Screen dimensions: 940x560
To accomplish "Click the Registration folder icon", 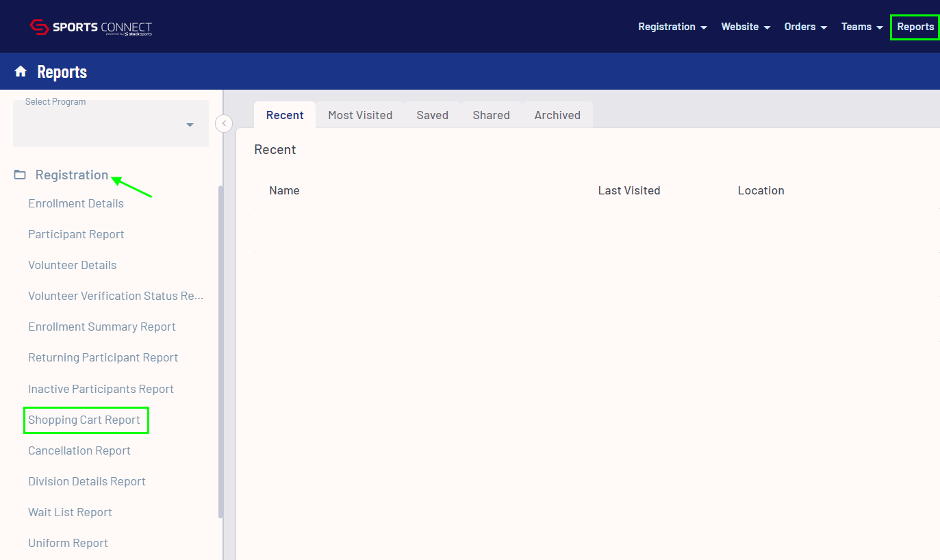I will 20,175.
